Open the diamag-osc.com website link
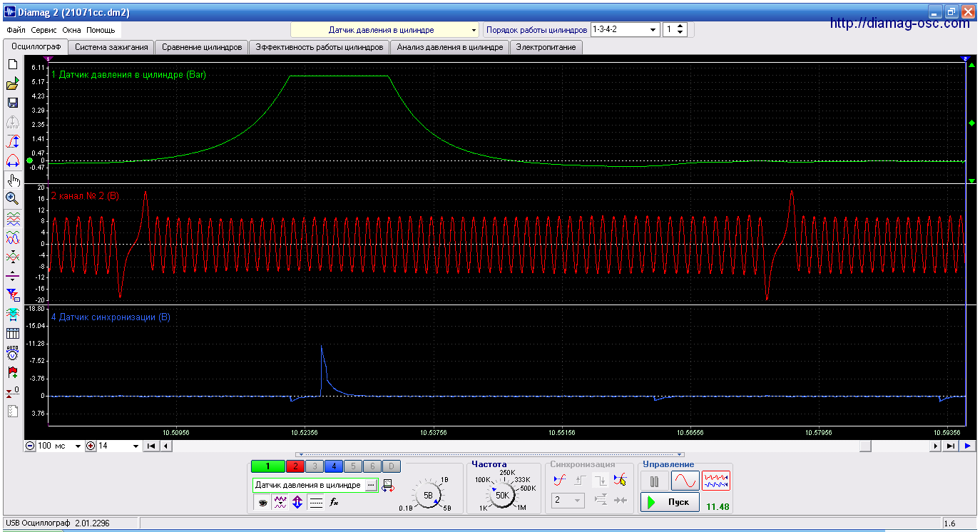The width and height of the screenshot is (980, 532). (x=900, y=24)
